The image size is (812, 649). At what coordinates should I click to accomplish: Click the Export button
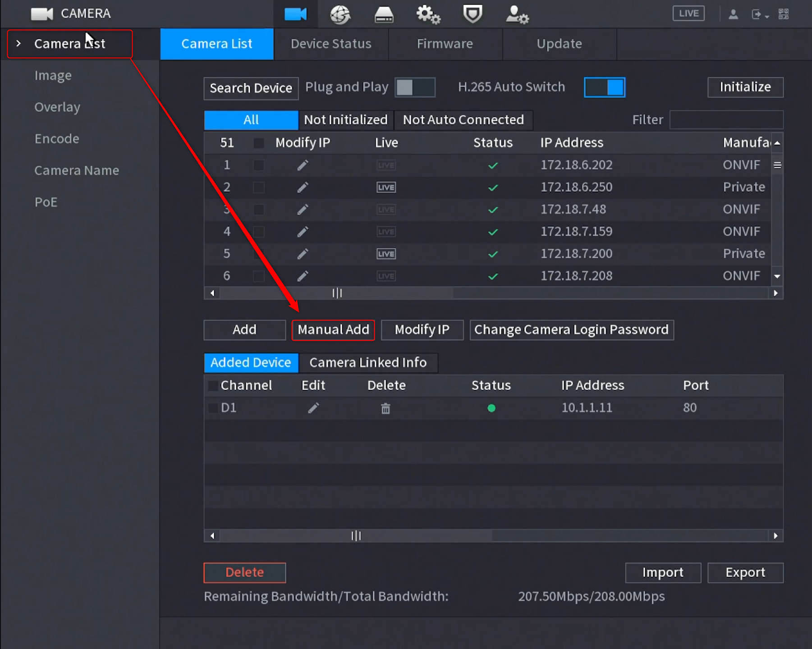pyautogui.click(x=745, y=573)
